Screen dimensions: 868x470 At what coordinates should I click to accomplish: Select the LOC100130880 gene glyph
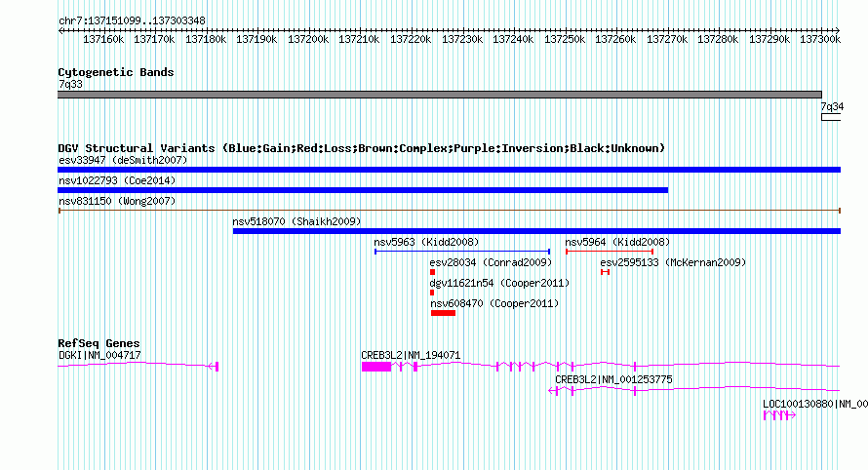pyautogui.click(x=779, y=415)
